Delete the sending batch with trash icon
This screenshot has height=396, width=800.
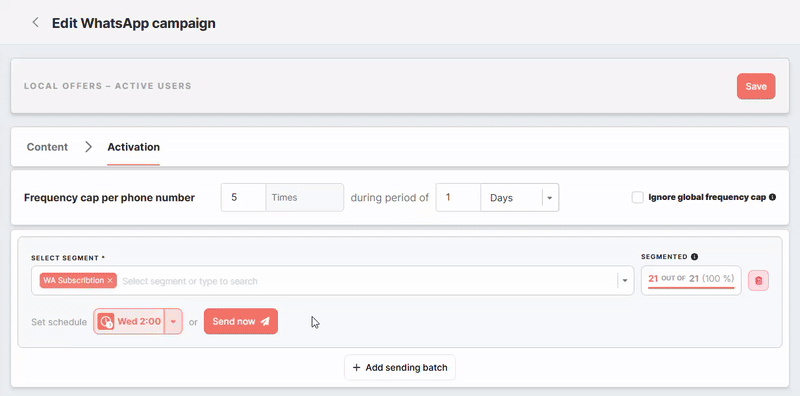point(758,281)
